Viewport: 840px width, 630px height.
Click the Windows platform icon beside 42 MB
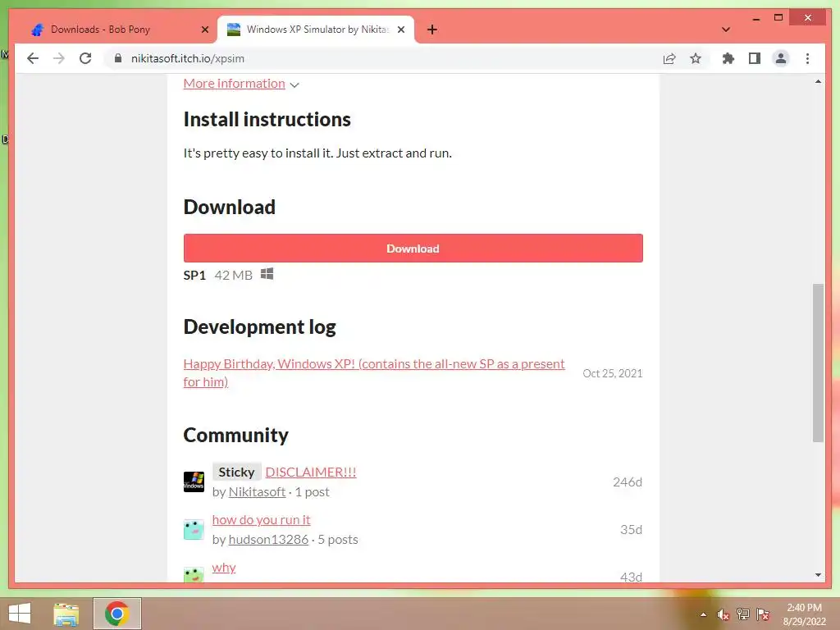coord(267,274)
